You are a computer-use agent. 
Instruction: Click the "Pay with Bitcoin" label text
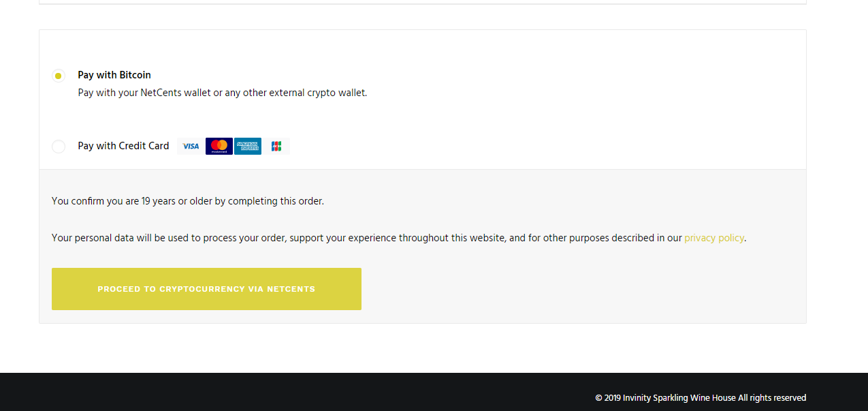point(114,75)
